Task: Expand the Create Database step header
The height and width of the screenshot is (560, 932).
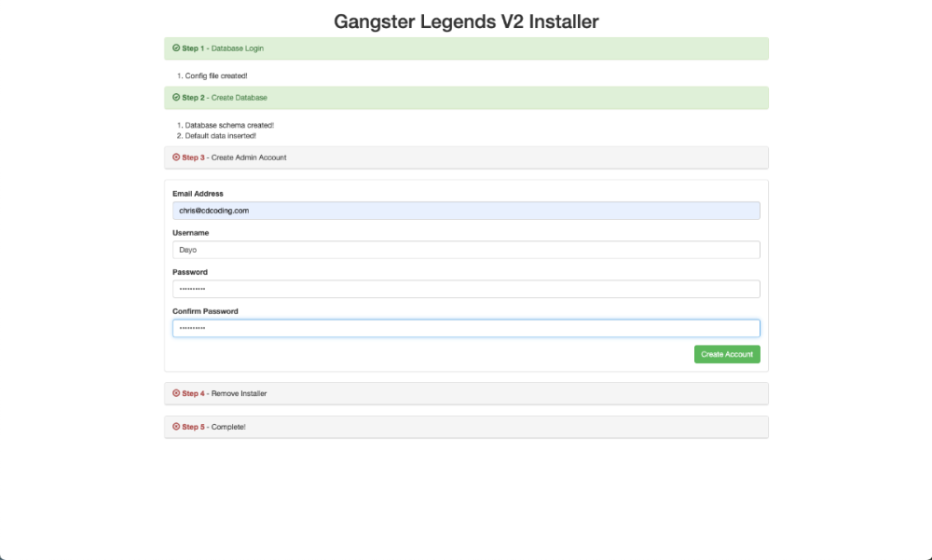Action: pos(466,98)
